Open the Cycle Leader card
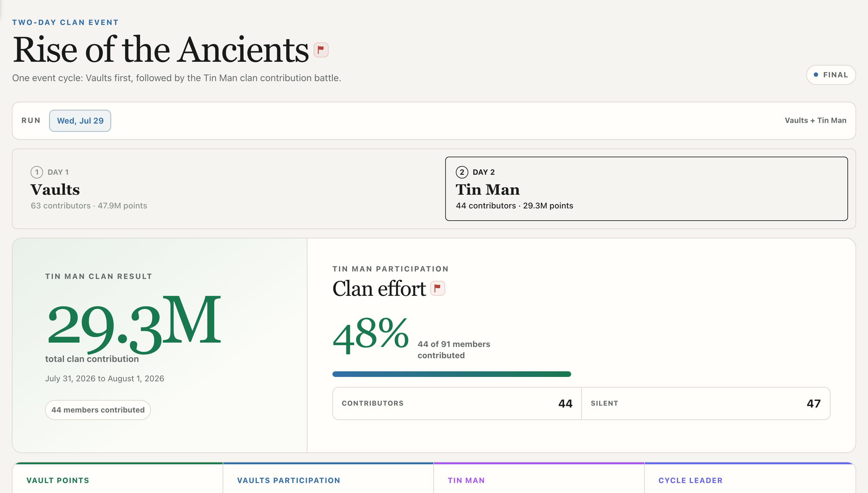Image resolution: width=868 pixels, height=493 pixels. click(x=750, y=478)
